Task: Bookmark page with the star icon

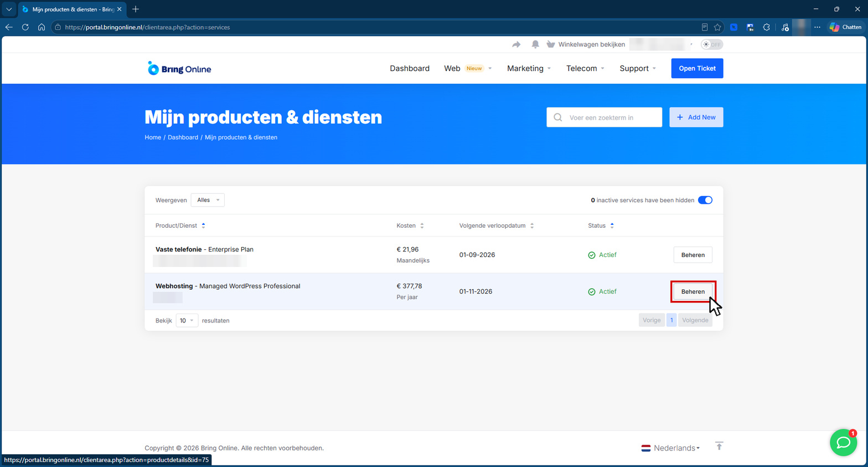Action: (717, 27)
